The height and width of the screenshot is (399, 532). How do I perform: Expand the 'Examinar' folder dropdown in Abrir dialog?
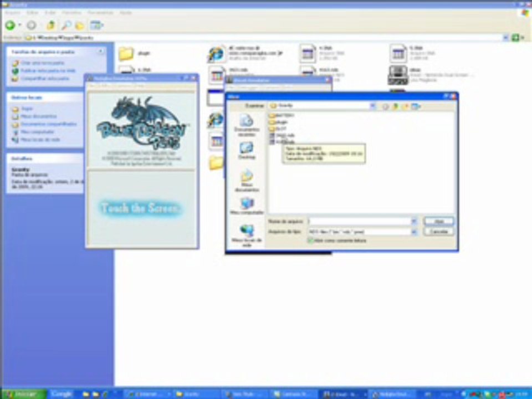click(372, 106)
